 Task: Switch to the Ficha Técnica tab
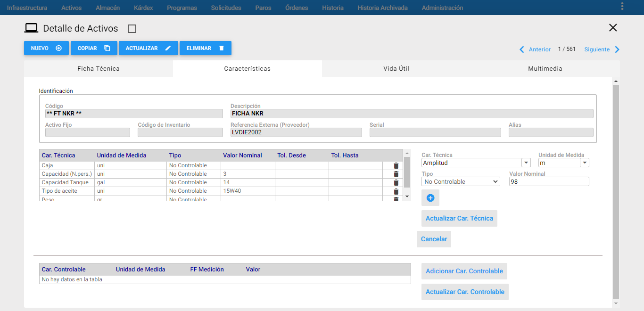99,68
